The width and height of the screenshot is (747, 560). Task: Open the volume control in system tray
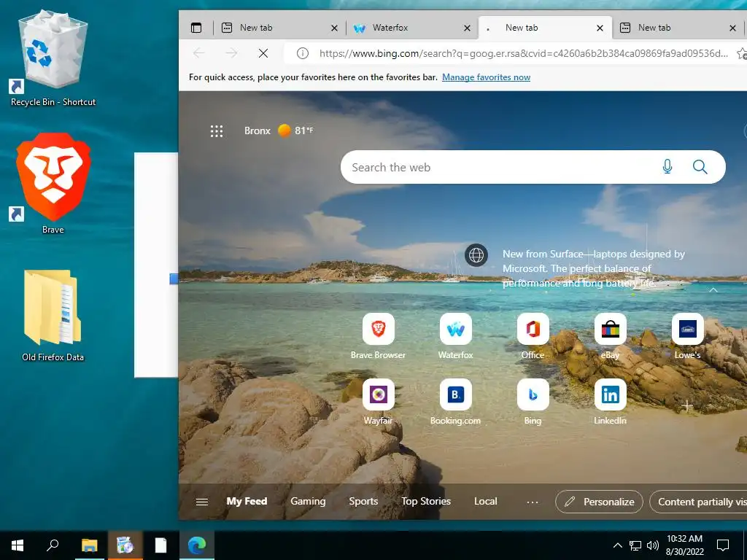pyautogui.click(x=653, y=545)
